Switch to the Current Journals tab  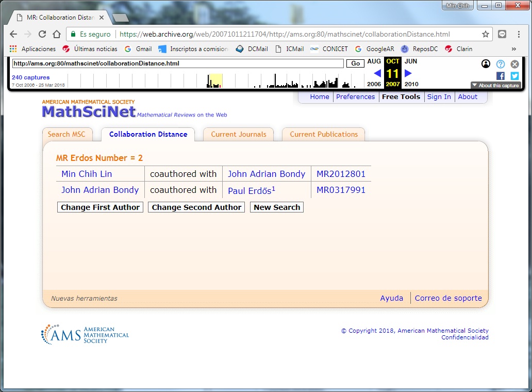point(239,134)
